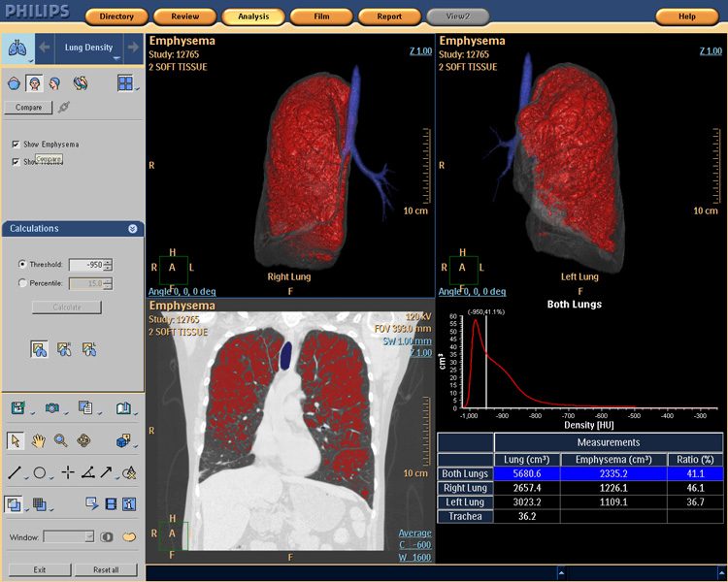This screenshot has height=582, width=728.
Task: Click the Reset all button
Action: coord(106,570)
